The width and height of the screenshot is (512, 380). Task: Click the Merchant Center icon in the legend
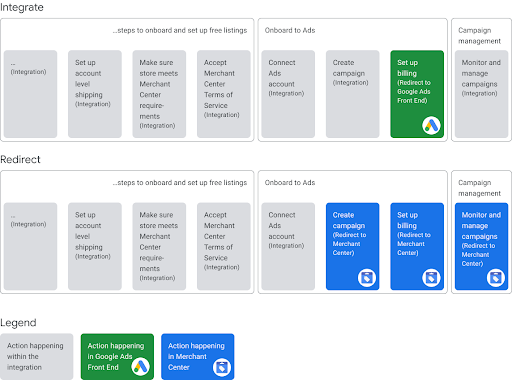(222, 367)
